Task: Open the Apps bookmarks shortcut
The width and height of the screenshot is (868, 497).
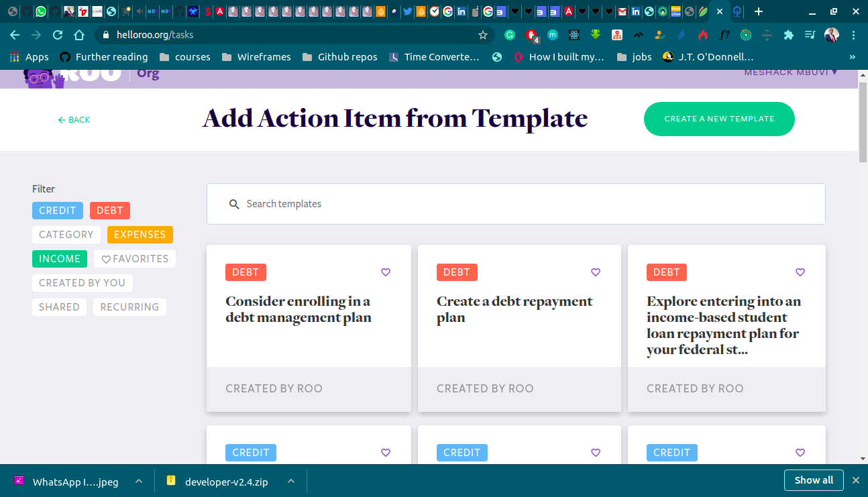Action: tap(28, 57)
